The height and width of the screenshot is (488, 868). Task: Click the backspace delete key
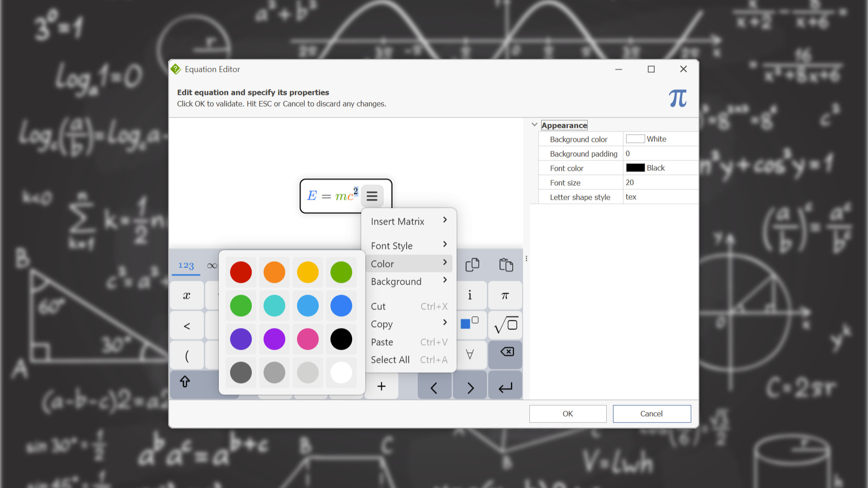tap(505, 355)
